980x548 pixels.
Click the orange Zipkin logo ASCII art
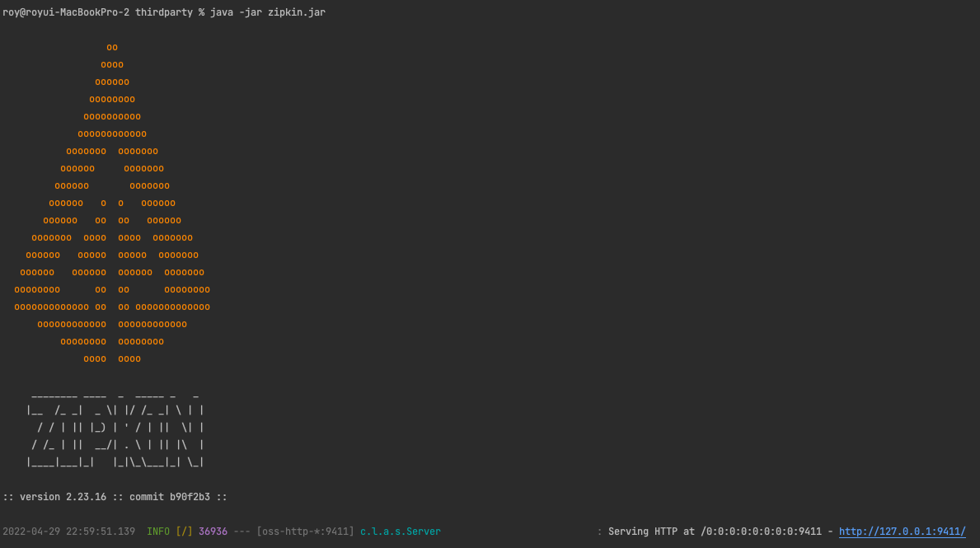click(112, 203)
